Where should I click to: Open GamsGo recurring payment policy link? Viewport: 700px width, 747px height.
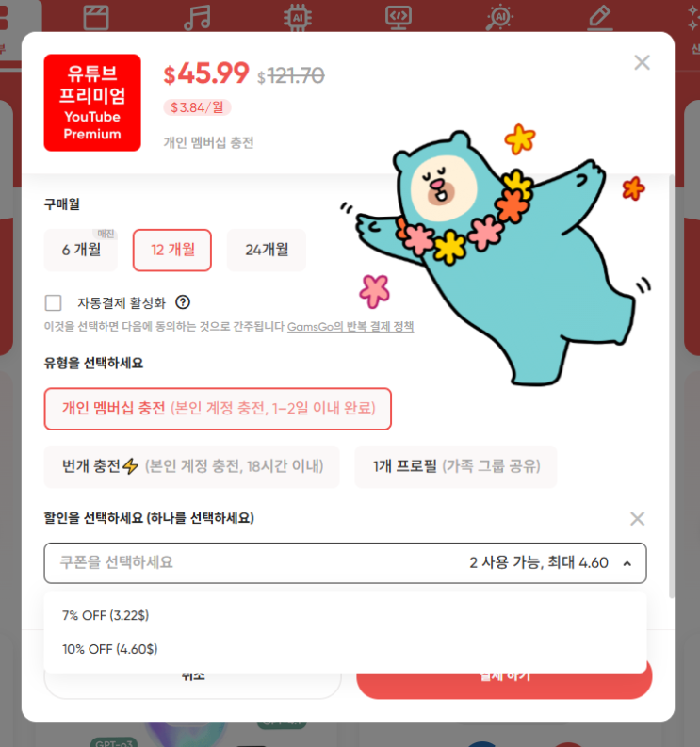coord(350,326)
